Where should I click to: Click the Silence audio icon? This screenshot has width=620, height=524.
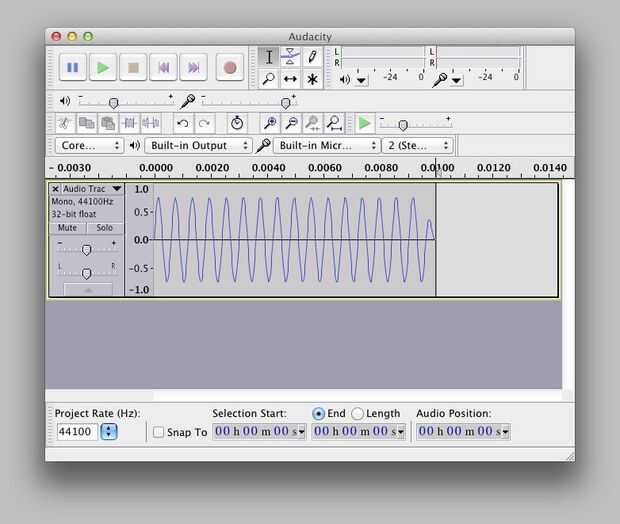click(151, 123)
